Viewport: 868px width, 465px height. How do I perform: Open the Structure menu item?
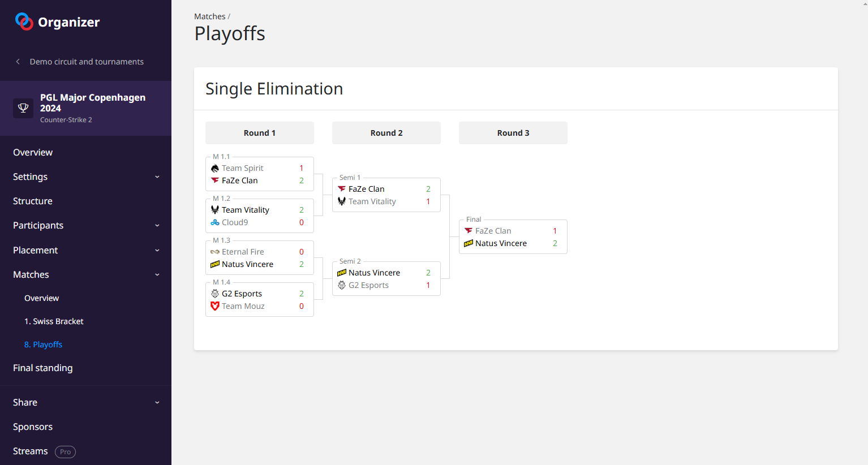click(33, 201)
